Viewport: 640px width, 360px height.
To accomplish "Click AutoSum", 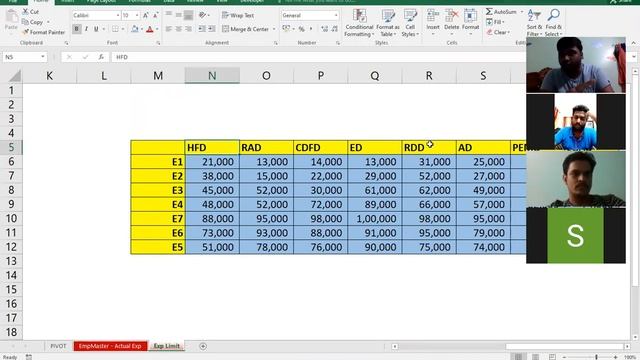I will click(x=501, y=12).
